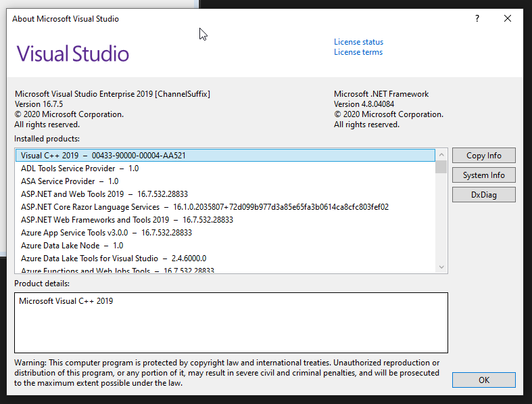Open System Info

483,175
